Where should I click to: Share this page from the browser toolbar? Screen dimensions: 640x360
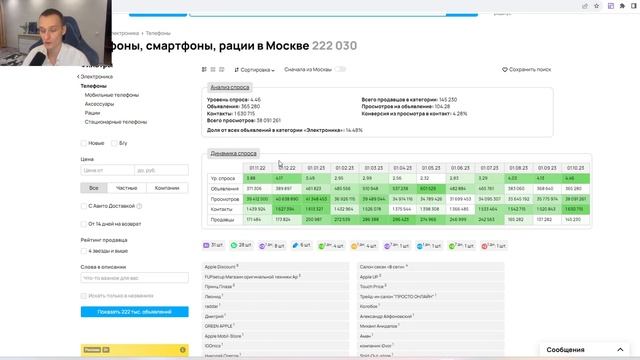(585, 6)
